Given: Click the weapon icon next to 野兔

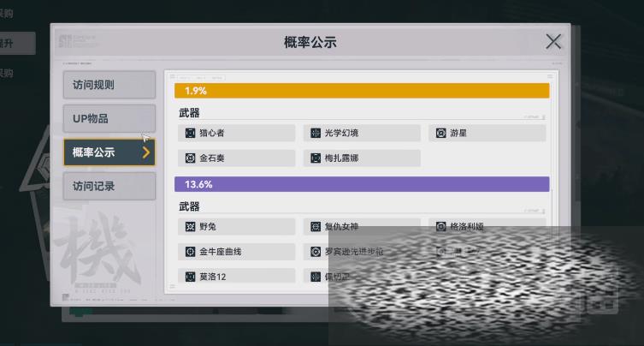Looking at the screenshot, I should pos(190,226).
